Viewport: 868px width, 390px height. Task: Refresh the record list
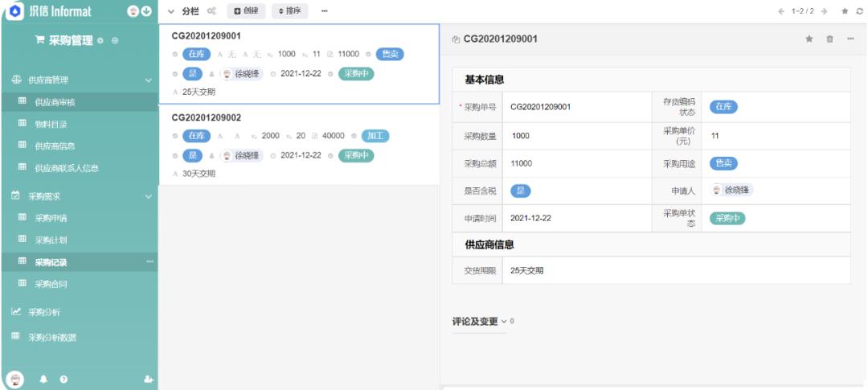tap(860, 11)
